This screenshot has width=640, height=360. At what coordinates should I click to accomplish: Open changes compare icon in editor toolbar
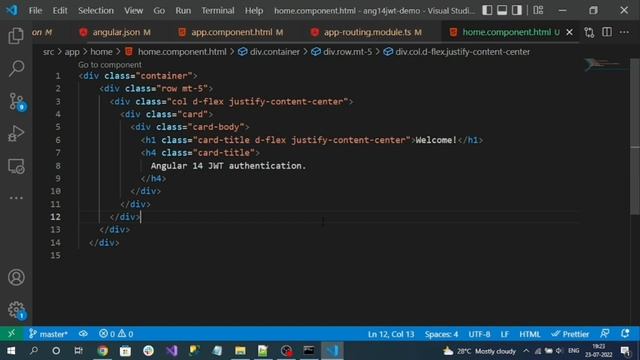[x=589, y=32]
